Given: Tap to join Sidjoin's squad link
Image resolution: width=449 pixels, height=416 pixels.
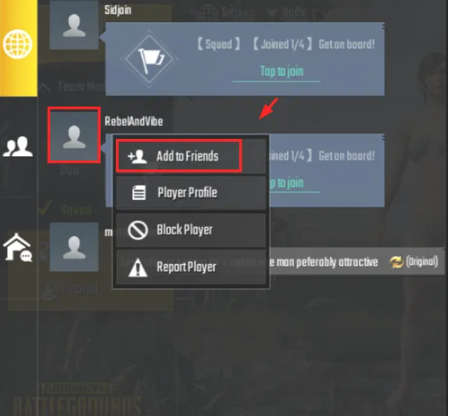Looking at the screenshot, I should point(282,71).
